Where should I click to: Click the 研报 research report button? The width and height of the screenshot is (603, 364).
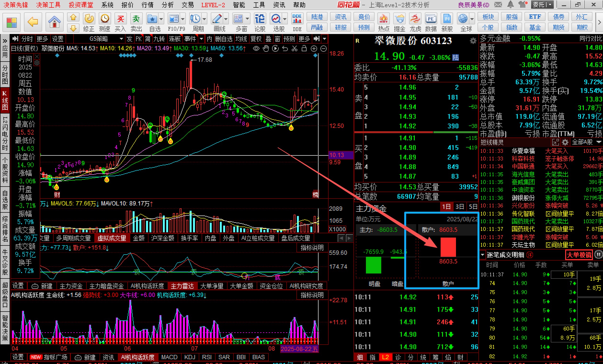pos(341,27)
